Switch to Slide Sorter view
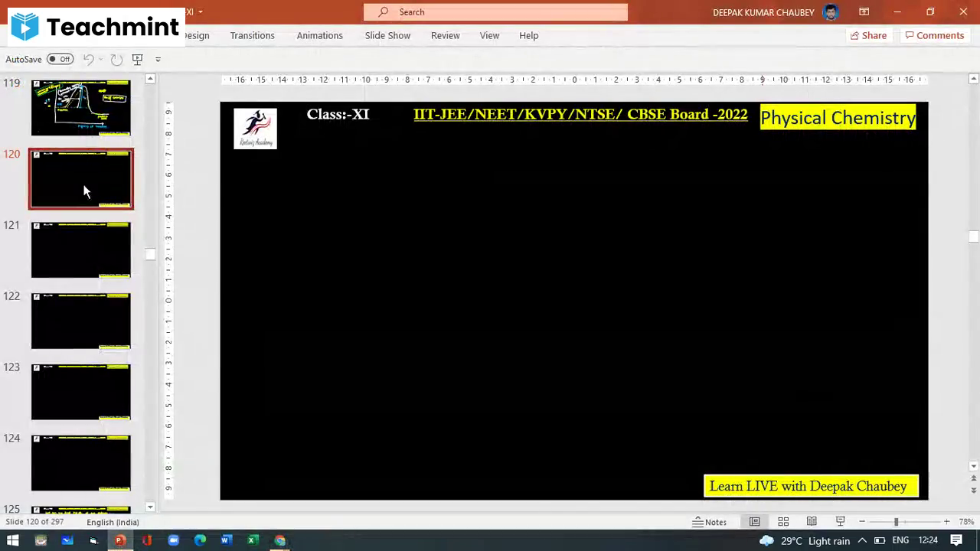The image size is (980, 551). [783, 521]
